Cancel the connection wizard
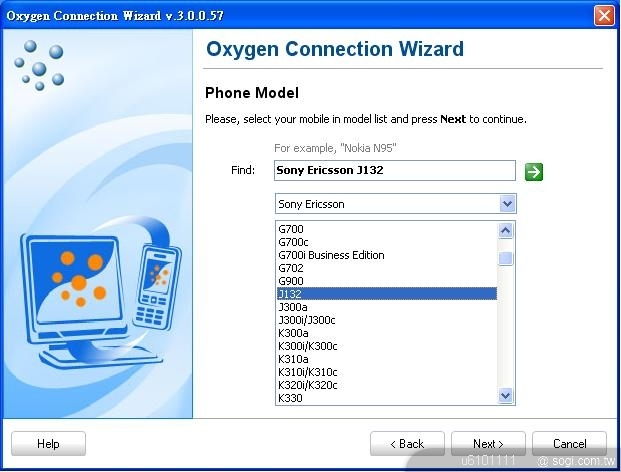The width and height of the screenshot is (621, 472). (x=570, y=443)
